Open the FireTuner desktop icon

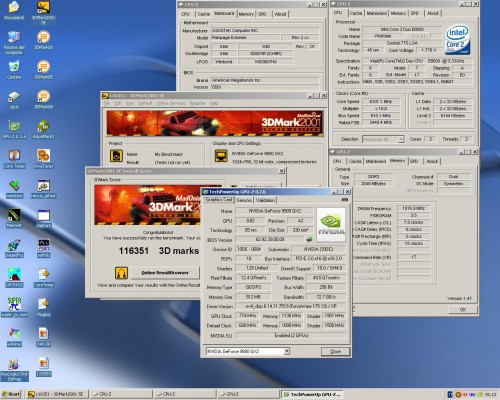click(x=43, y=159)
